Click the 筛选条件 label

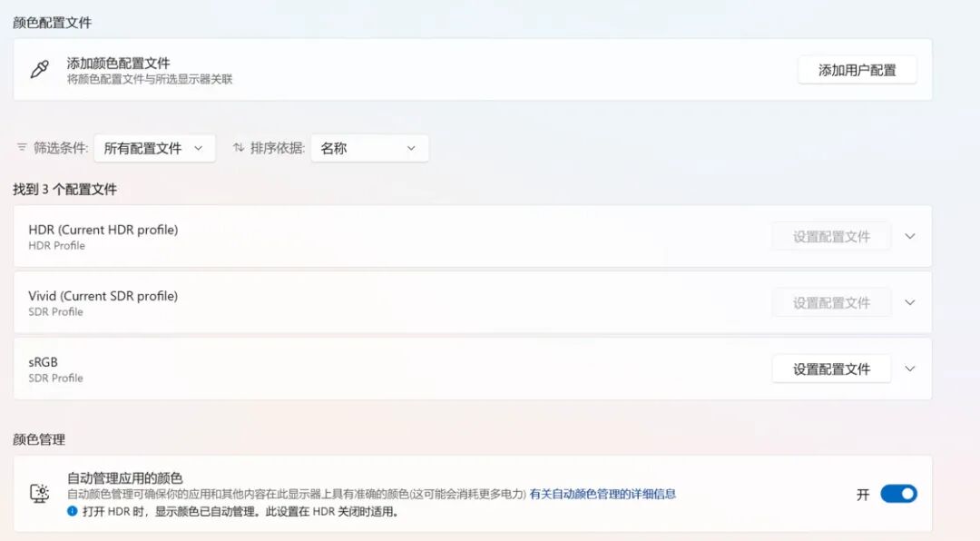click(x=61, y=148)
